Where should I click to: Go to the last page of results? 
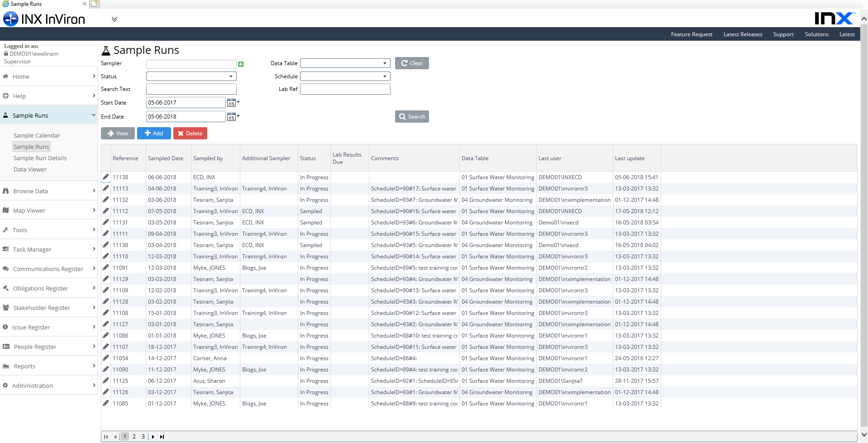162,437
